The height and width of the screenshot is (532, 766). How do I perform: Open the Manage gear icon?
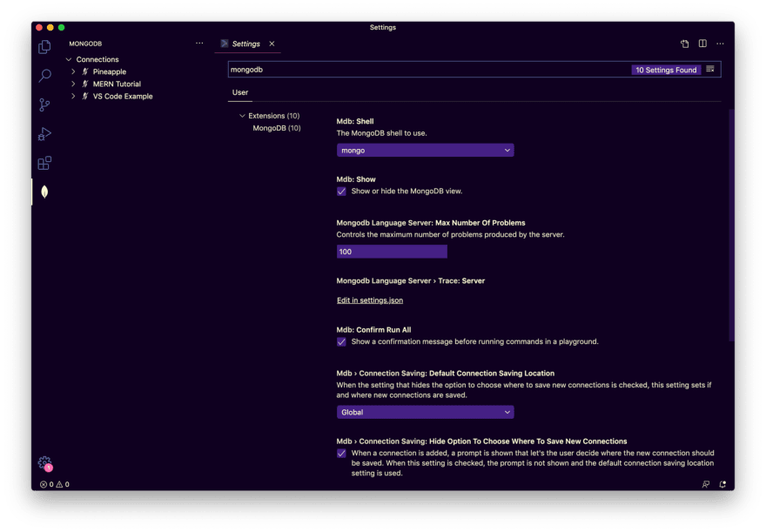click(x=44, y=462)
